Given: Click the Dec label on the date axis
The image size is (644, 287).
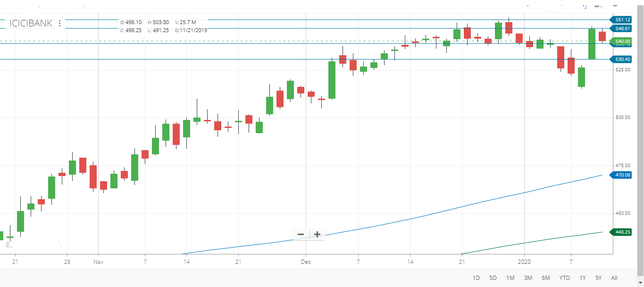Looking at the screenshot, I should (306, 262).
